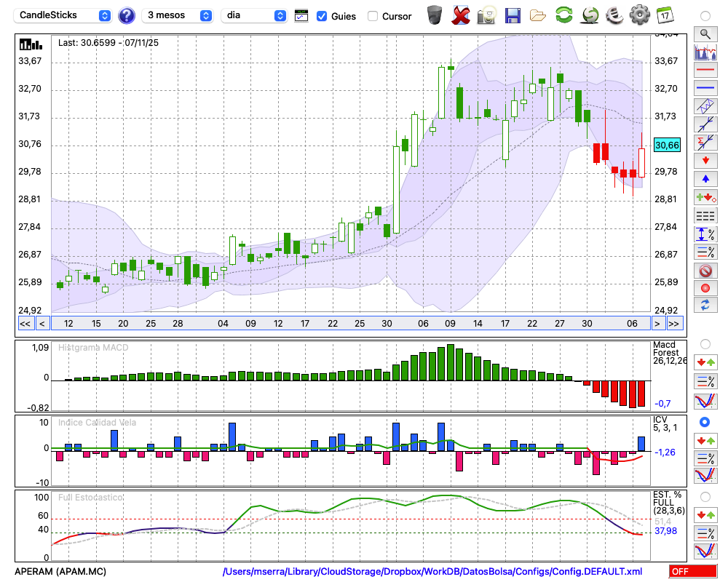Open the dia interval dropdown
The height and width of the screenshot is (582, 728).
click(254, 15)
